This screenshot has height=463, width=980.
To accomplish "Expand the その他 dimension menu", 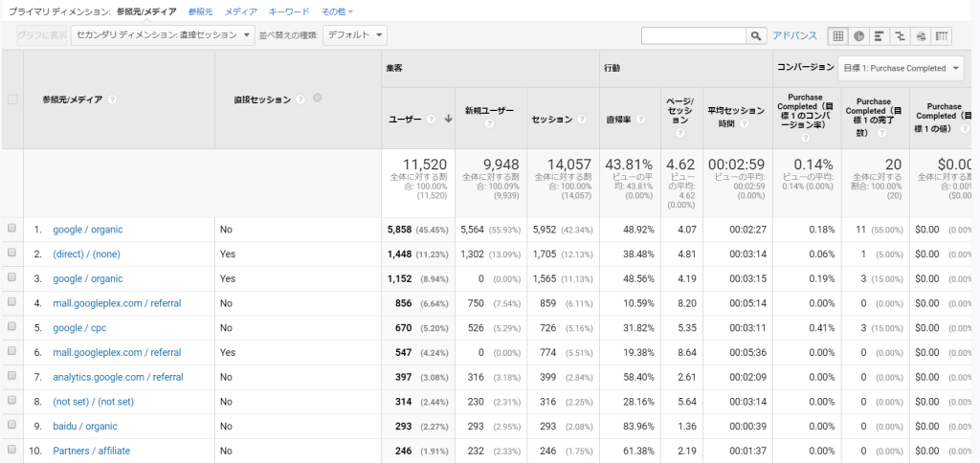I will [338, 11].
